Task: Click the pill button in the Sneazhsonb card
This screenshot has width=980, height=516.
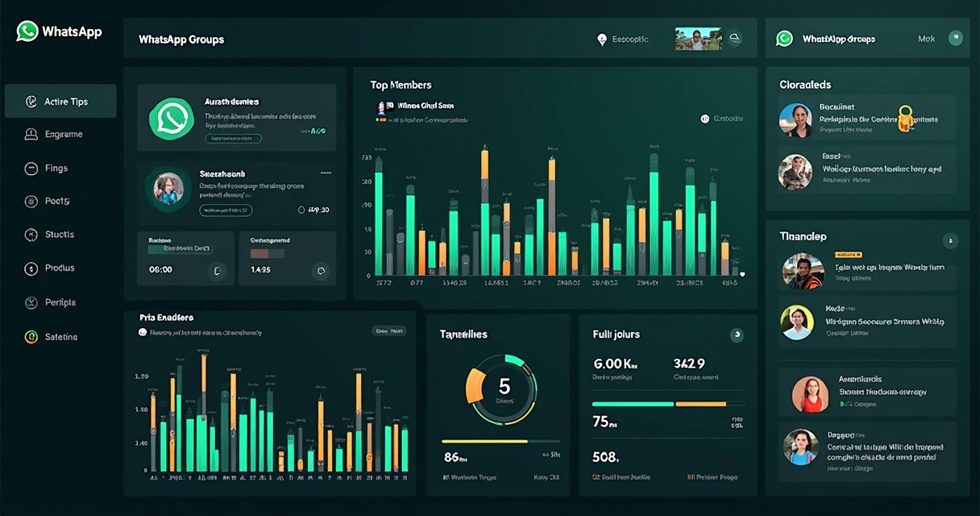Action: click(226, 210)
